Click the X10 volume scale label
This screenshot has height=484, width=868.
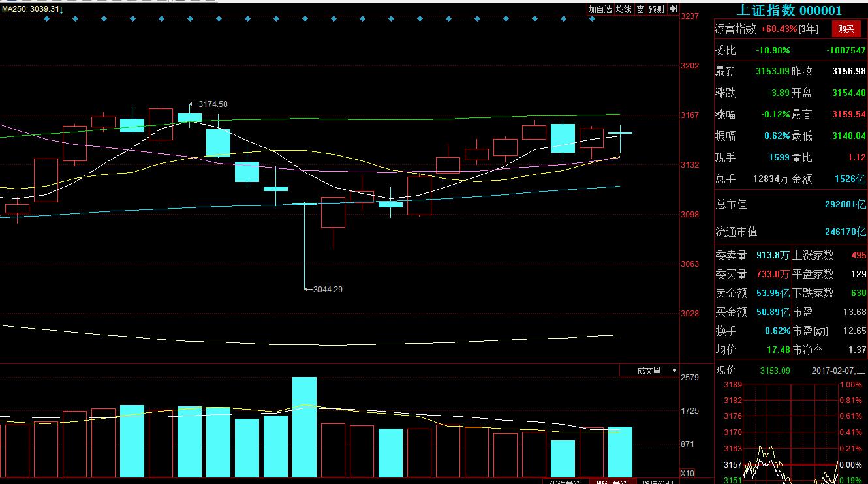tap(687, 474)
